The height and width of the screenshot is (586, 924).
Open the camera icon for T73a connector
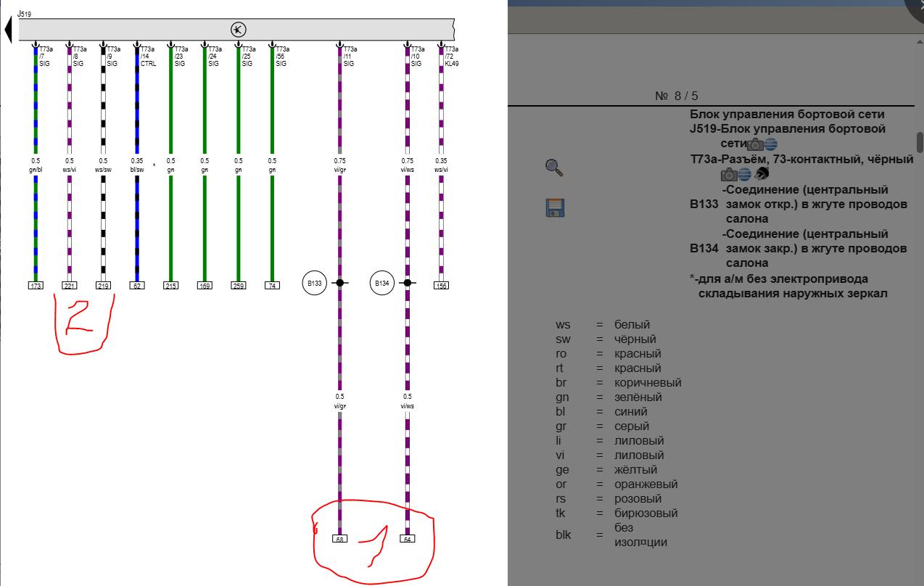pyautogui.click(x=729, y=174)
